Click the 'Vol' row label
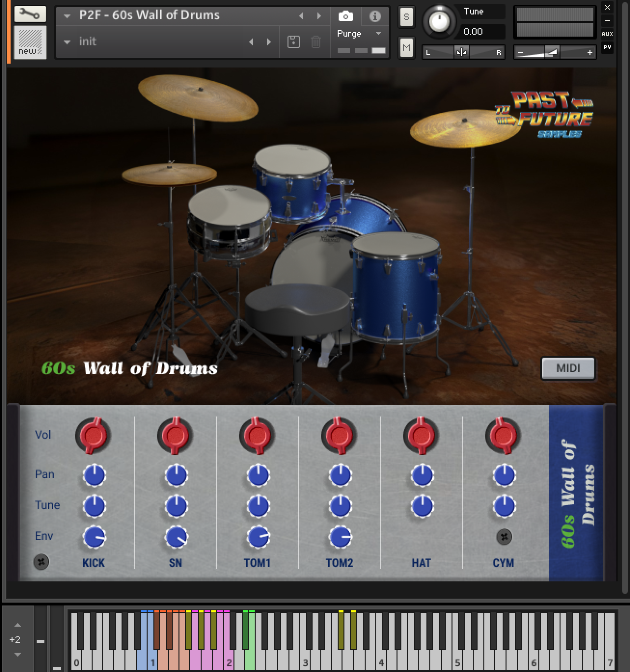This screenshot has height=672, width=630. pos(43,435)
